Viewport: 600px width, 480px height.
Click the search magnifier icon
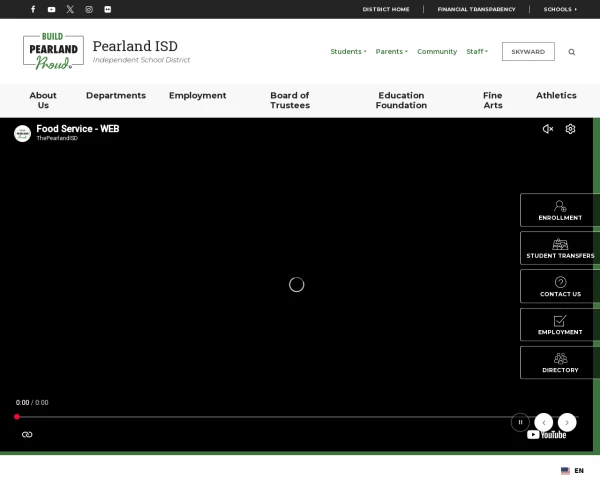point(571,52)
